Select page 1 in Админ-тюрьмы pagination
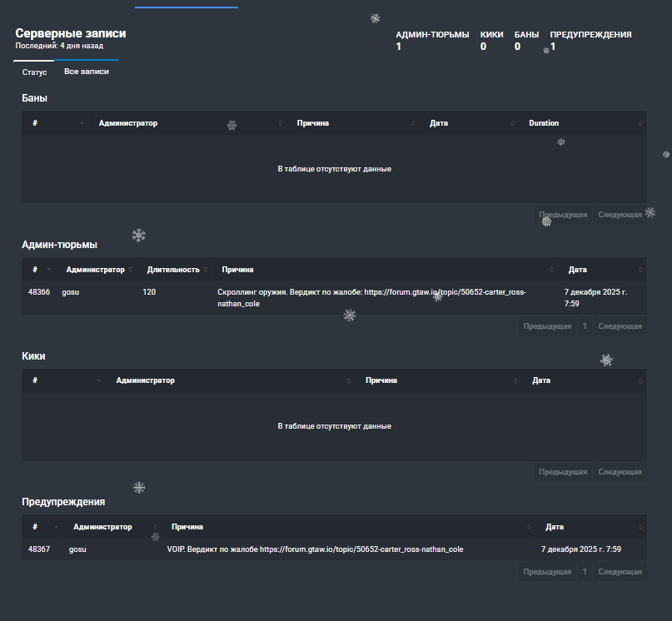 (585, 326)
